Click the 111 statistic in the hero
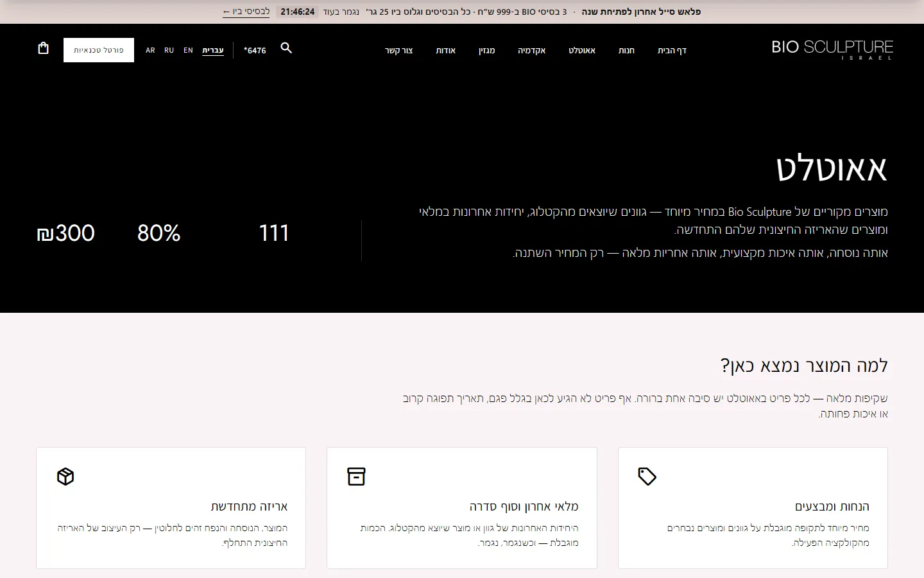924x578 pixels. tap(274, 232)
